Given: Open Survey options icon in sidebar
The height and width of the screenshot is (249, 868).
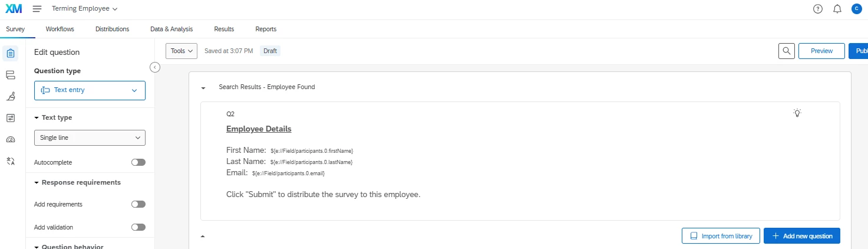Looking at the screenshot, I should pos(10,118).
